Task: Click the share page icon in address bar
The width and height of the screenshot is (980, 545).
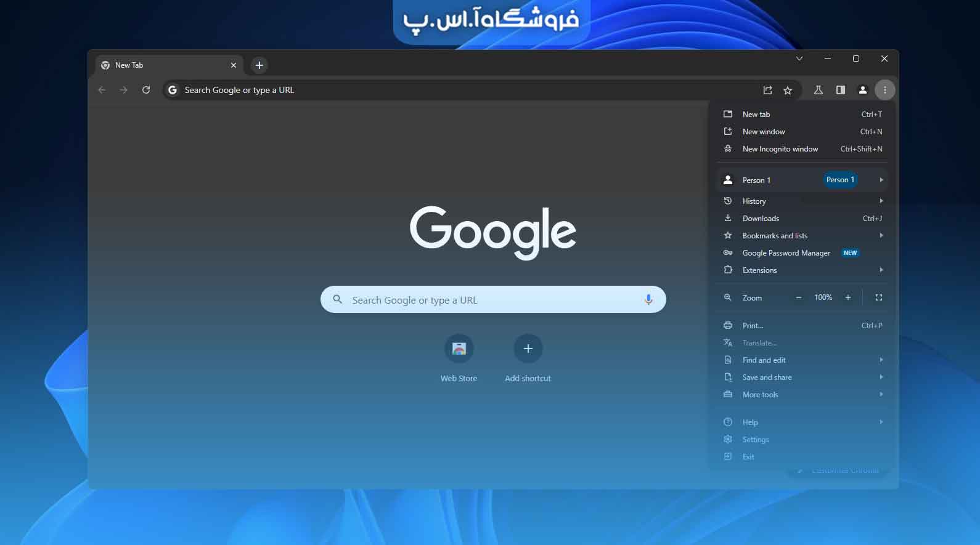Action: [x=767, y=90]
